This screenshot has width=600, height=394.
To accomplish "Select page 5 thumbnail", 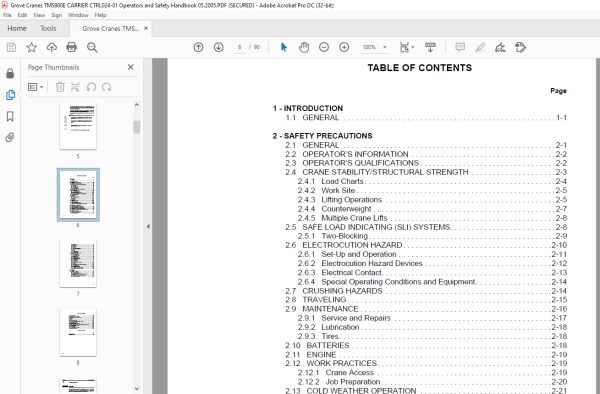I will point(78,126).
